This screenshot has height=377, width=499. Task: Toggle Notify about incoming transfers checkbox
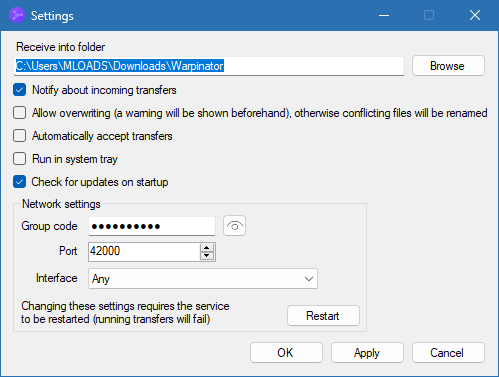19,90
